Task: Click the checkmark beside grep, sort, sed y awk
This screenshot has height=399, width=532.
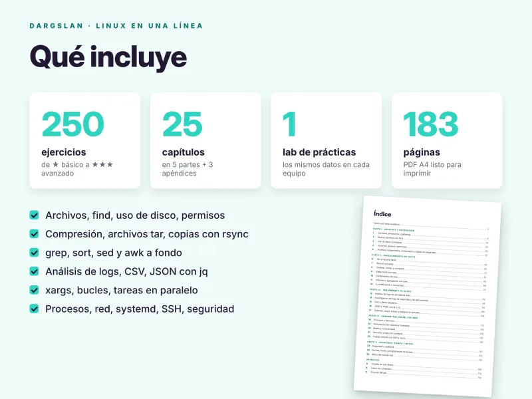Action: point(35,253)
